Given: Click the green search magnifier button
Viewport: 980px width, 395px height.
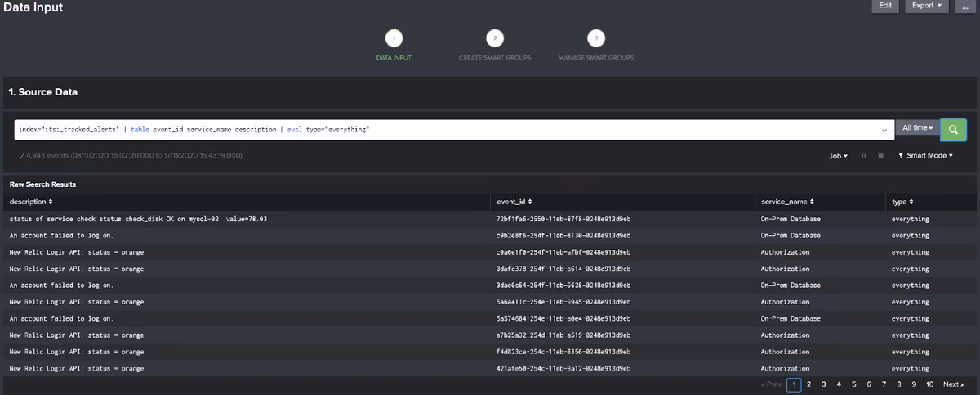Looking at the screenshot, I should 954,129.
